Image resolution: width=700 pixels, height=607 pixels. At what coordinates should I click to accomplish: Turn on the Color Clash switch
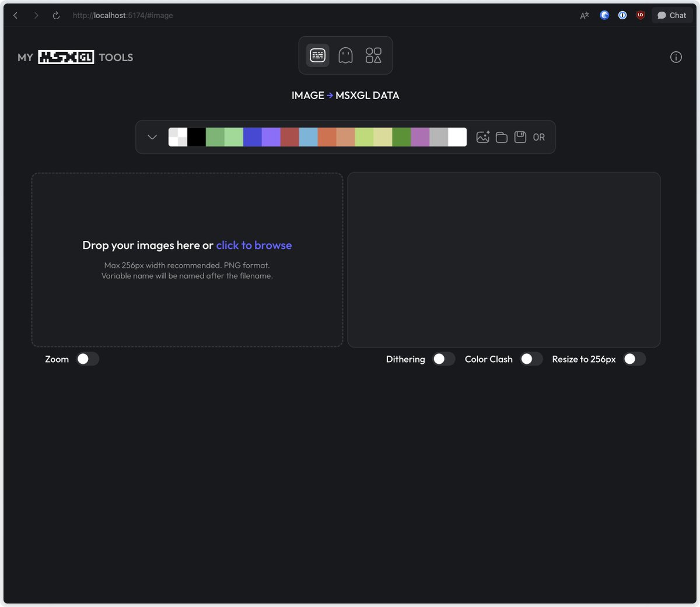[x=531, y=359]
